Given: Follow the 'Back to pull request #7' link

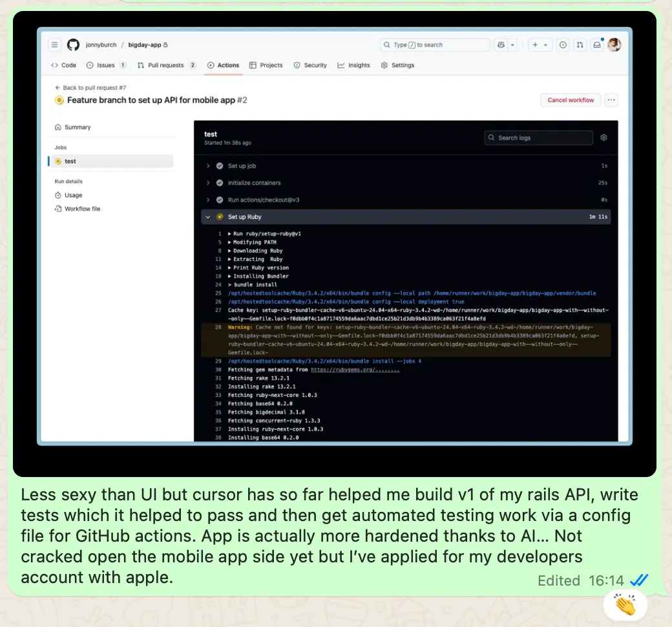Looking at the screenshot, I should (x=90, y=87).
